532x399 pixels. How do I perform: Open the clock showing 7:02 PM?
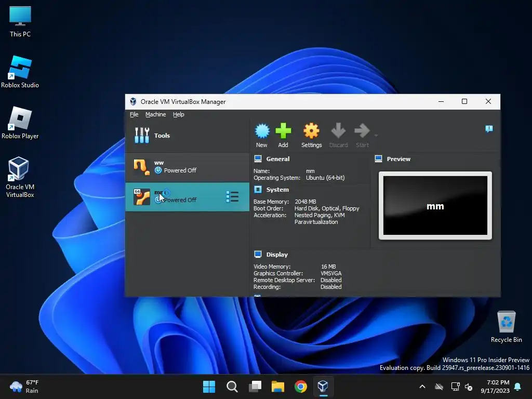point(495,387)
